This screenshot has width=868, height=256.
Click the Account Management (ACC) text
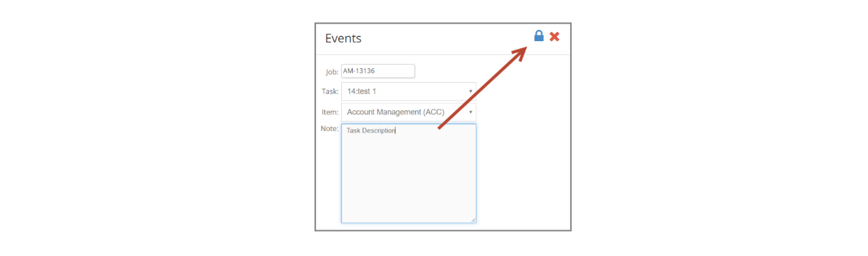[396, 112]
